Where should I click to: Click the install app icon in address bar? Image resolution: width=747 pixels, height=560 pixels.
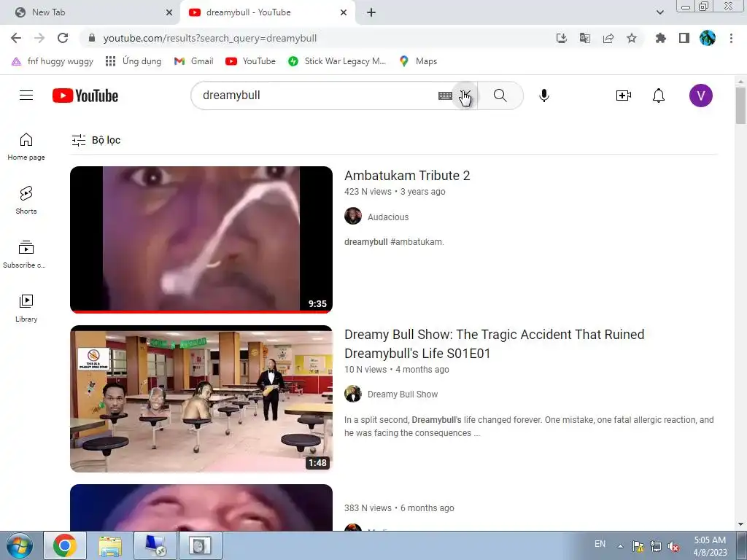[x=562, y=38]
